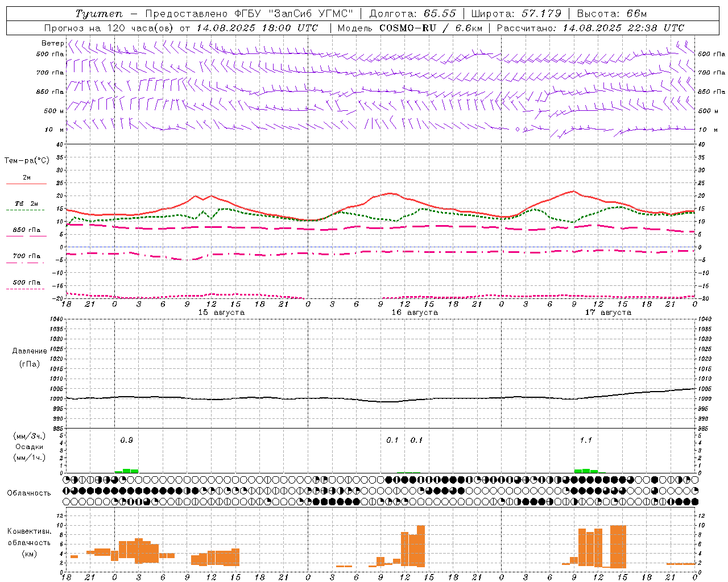
Task: Select the "Облачность" cloud cover label
Action: [29, 493]
